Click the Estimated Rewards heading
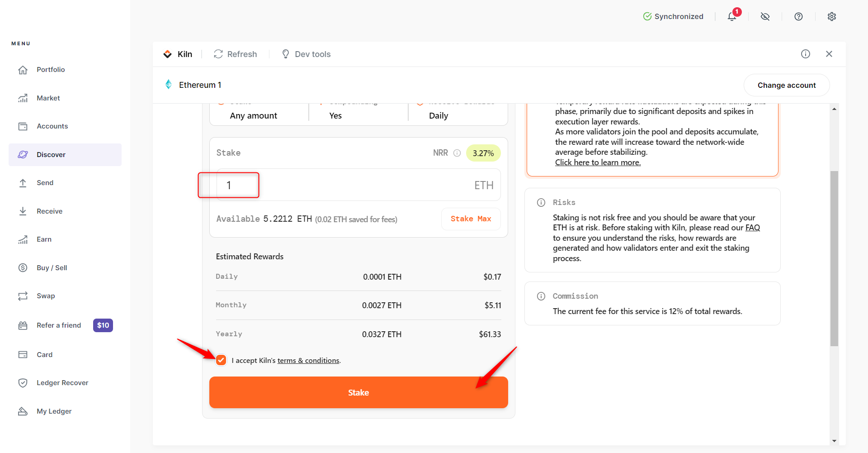868x453 pixels. [x=250, y=257]
